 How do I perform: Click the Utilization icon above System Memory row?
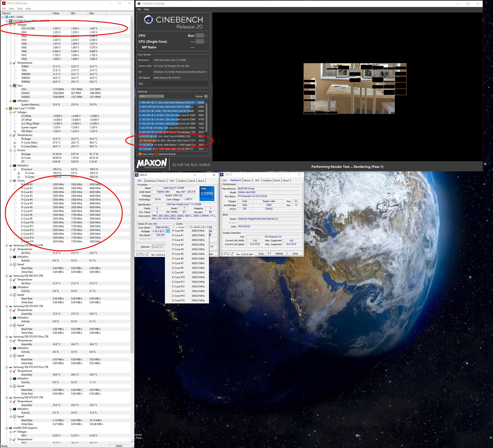pos(14,101)
